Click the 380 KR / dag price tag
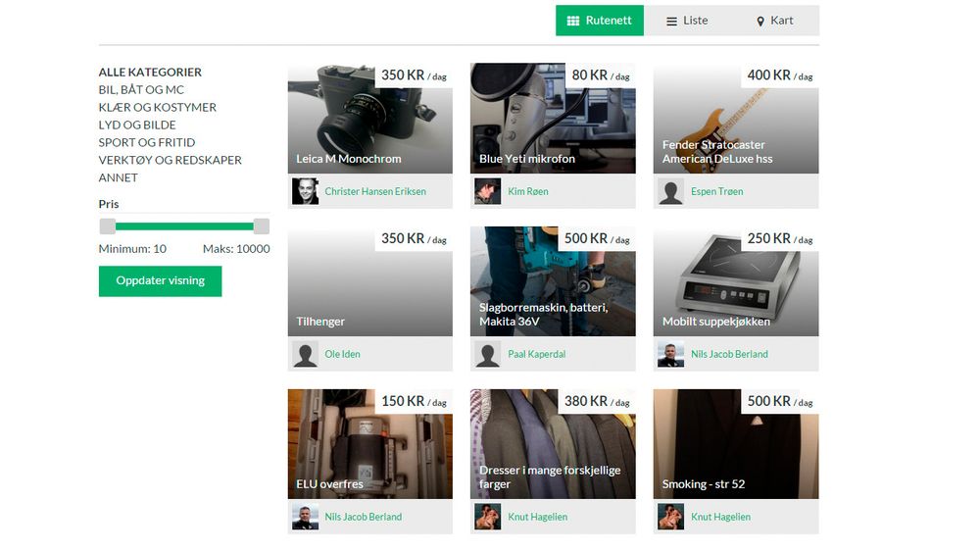 click(x=597, y=402)
